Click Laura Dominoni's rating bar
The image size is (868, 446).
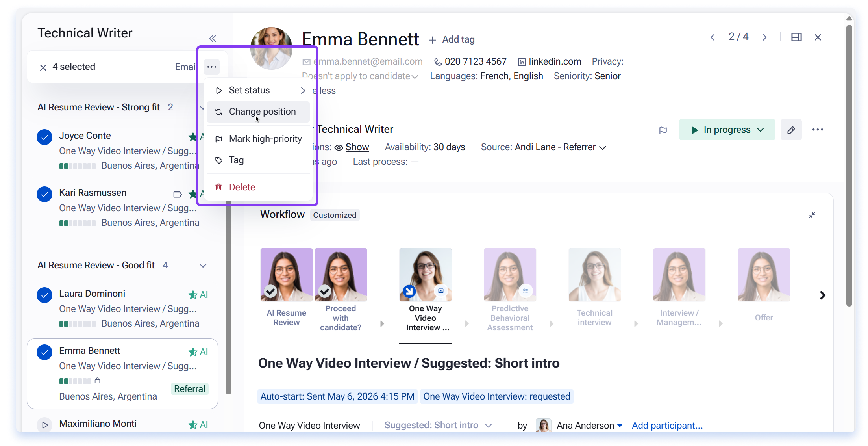pyautogui.click(x=78, y=324)
